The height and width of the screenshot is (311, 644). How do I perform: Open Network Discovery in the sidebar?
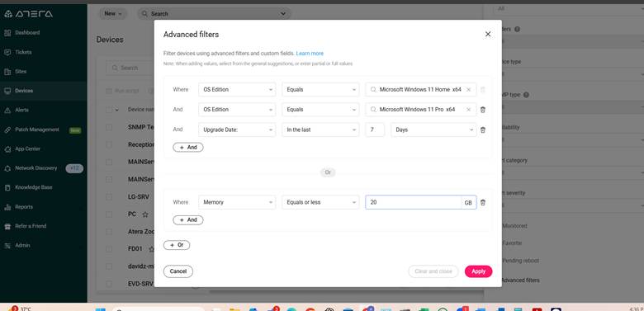36,168
